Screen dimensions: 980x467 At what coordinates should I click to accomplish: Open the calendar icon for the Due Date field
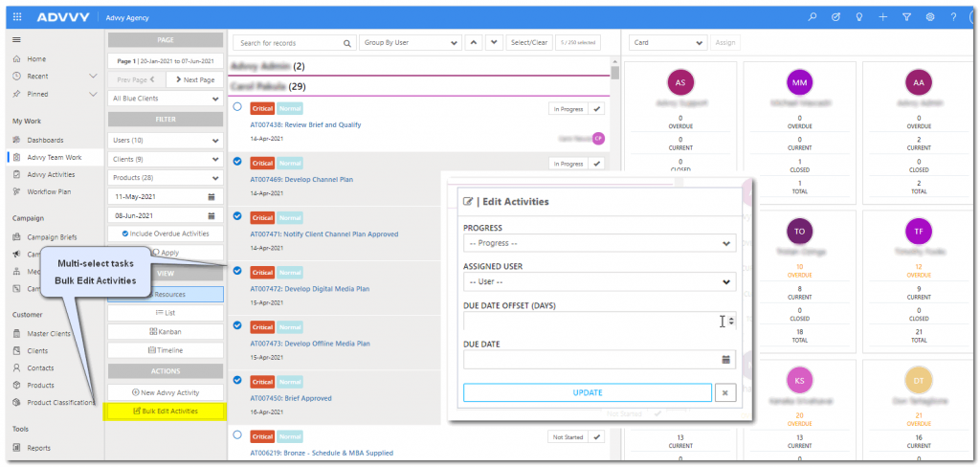point(725,360)
